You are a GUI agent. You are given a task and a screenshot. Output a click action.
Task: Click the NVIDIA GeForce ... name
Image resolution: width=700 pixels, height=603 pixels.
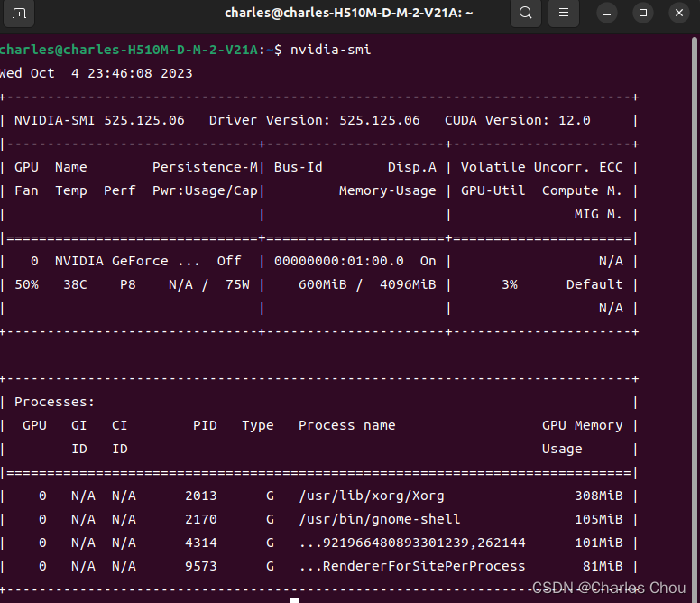128,261
